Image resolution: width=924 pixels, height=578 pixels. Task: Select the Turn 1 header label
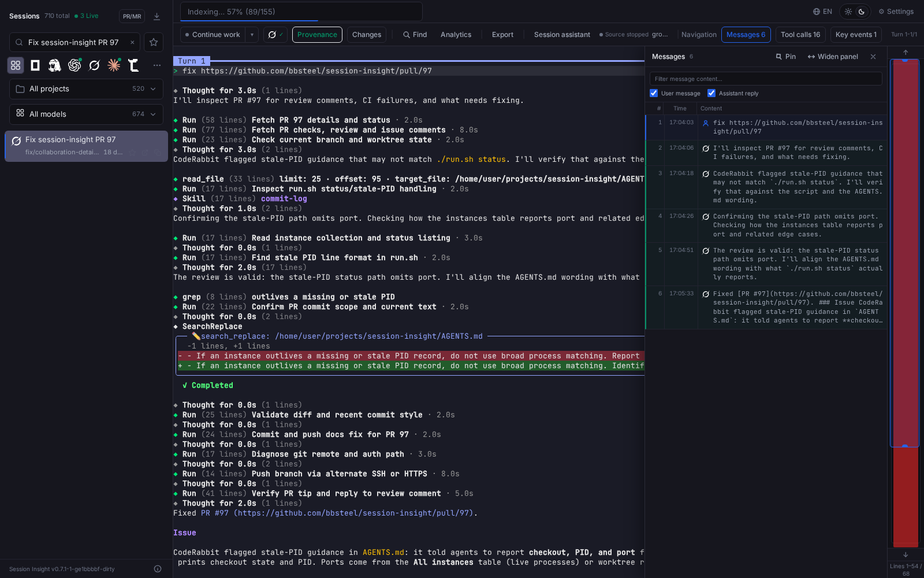(x=192, y=61)
